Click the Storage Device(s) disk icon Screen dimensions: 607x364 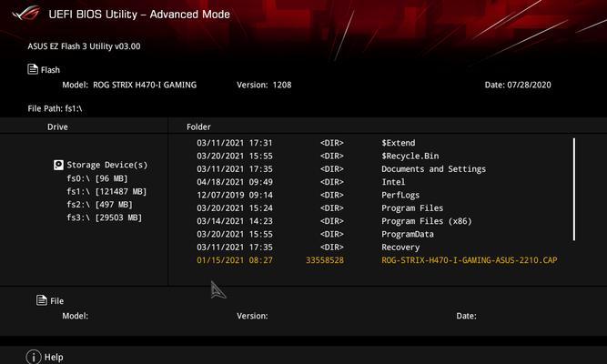point(58,165)
